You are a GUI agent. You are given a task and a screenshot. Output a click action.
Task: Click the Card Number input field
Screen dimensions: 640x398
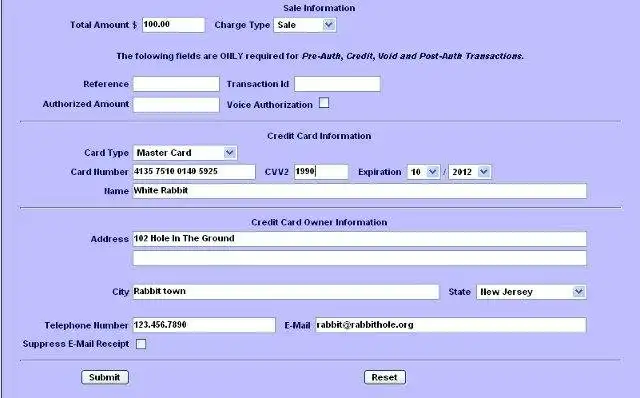(194, 172)
